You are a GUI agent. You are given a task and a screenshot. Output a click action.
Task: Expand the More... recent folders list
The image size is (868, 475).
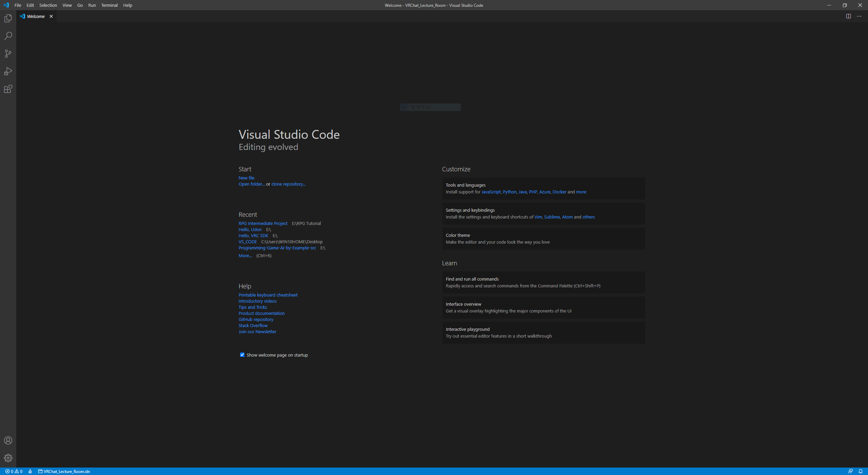click(245, 256)
